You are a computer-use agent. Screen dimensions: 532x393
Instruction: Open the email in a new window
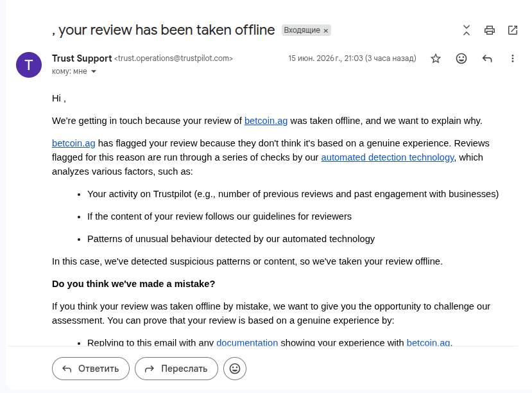coord(513,30)
